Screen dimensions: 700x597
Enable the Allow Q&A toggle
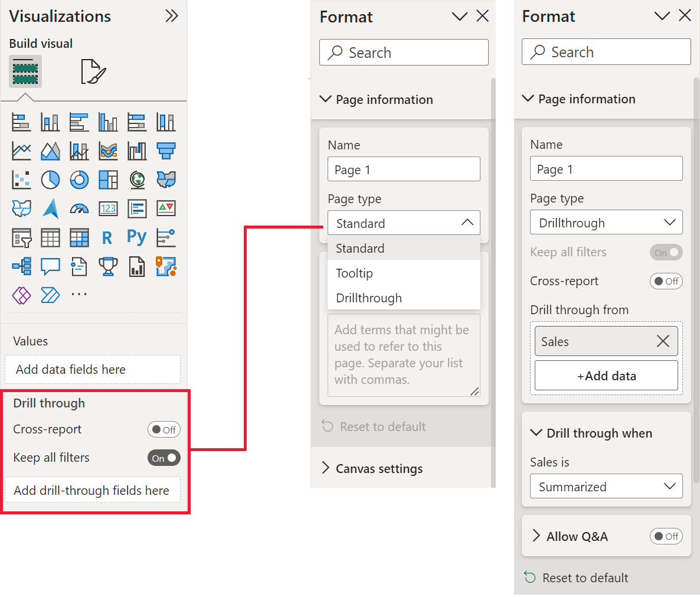pos(666,536)
